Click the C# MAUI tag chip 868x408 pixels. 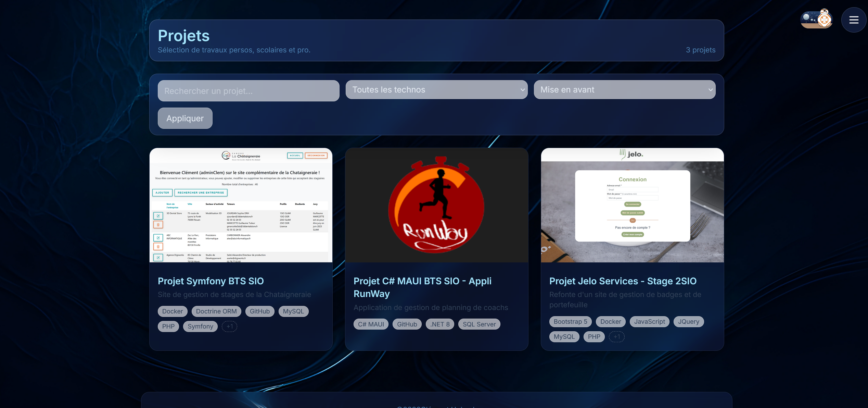pos(371,324)
